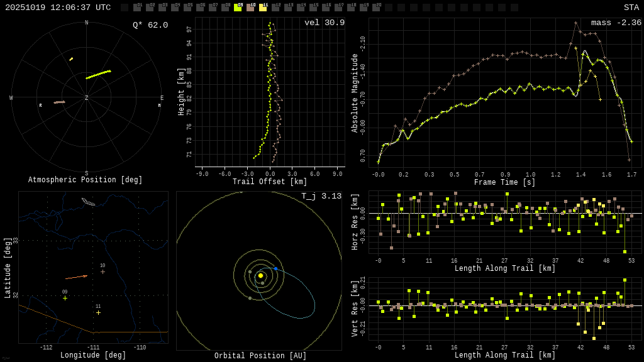Click station 09 cross marker on map

click(65, 298)
